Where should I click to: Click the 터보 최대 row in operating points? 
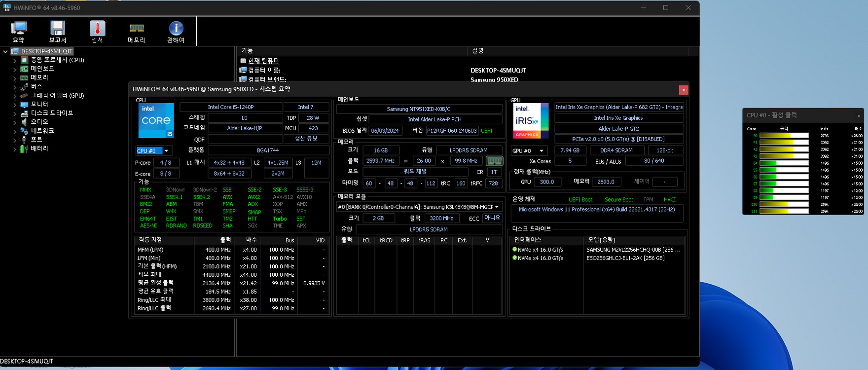coord(231,275)
